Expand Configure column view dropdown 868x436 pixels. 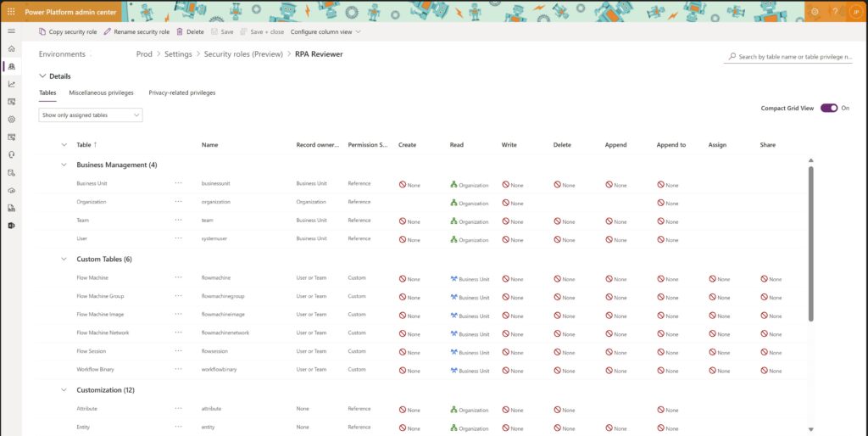click(325, 31)
